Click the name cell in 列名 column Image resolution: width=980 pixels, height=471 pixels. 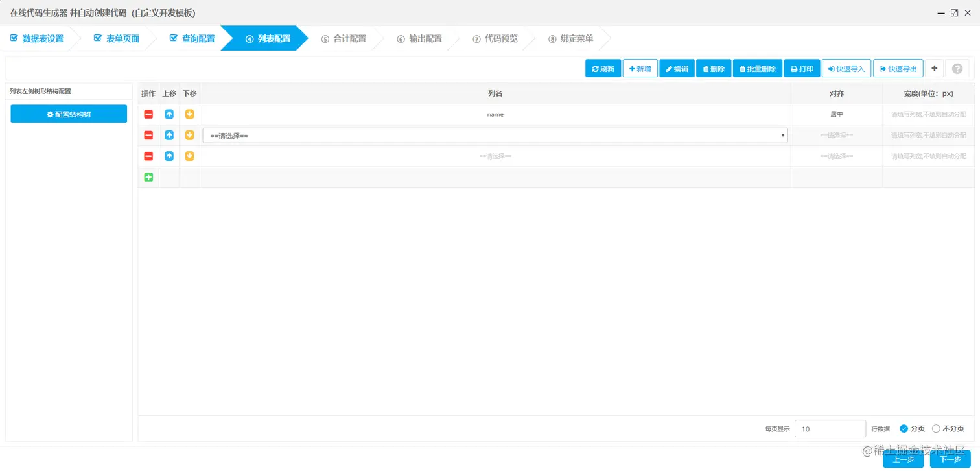[x=495, y=114]
